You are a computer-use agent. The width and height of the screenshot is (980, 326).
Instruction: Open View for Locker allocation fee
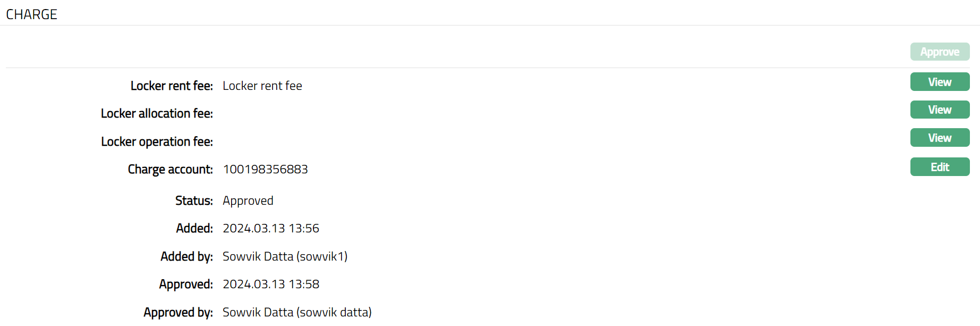[940, 110]
